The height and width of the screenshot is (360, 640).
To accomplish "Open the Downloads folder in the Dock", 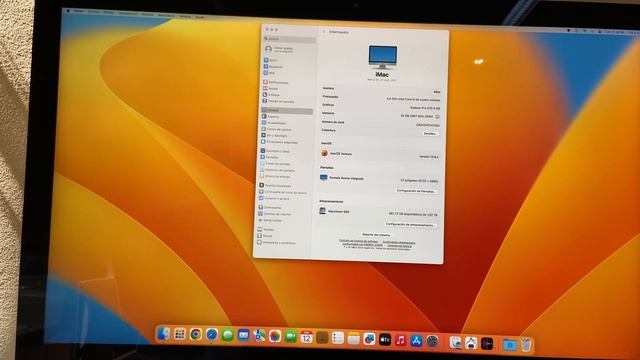I will coord(510,344).
